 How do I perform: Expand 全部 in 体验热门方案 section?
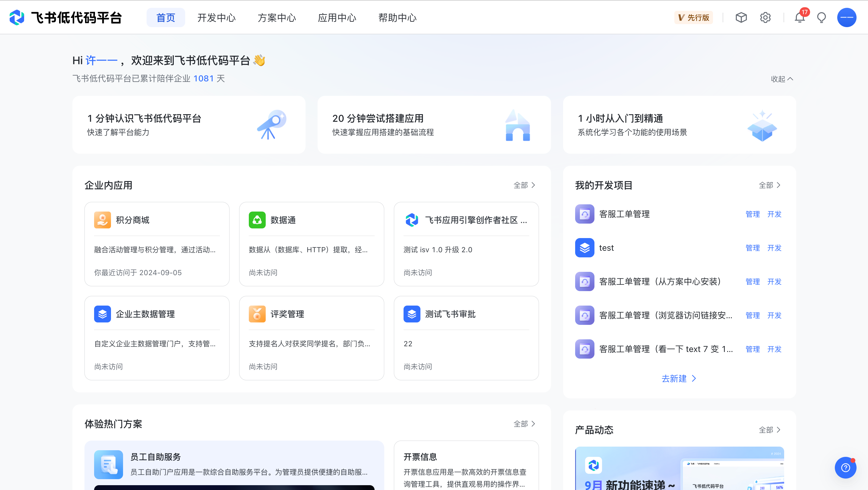point(524,424)
